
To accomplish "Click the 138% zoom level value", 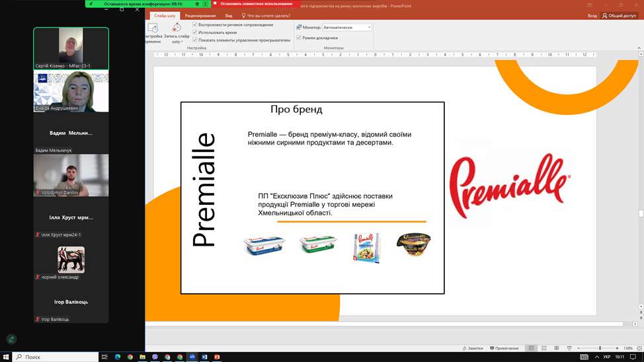I will click(628, 348).
